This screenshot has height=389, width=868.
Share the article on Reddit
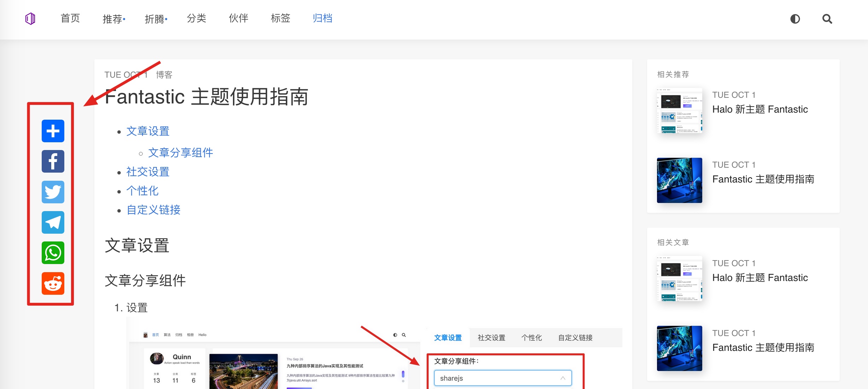[53, 283]
